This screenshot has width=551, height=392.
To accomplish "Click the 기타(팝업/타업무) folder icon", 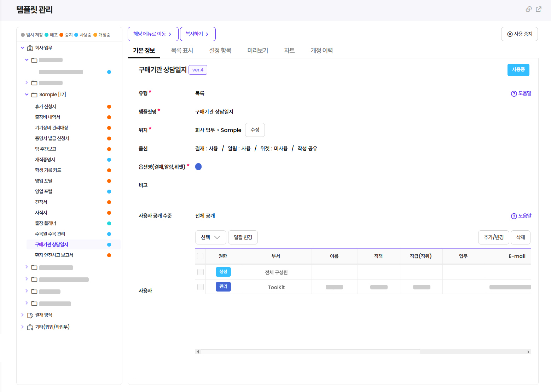I will [x=30, y=327].
